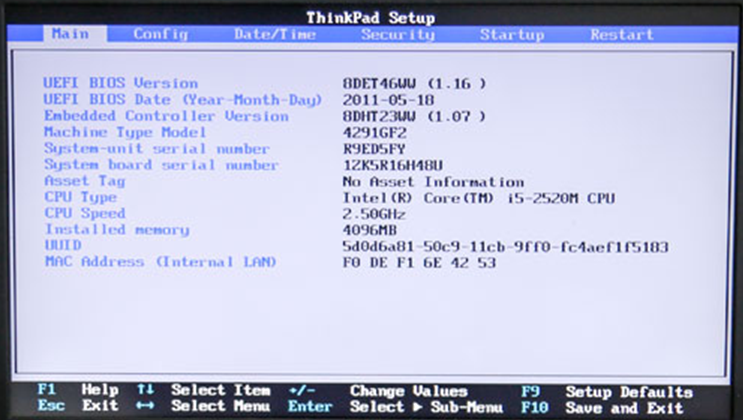This screenshot has width=743, height=420.
Task: Click the Change Values legend text
Action: click(409, 391)
